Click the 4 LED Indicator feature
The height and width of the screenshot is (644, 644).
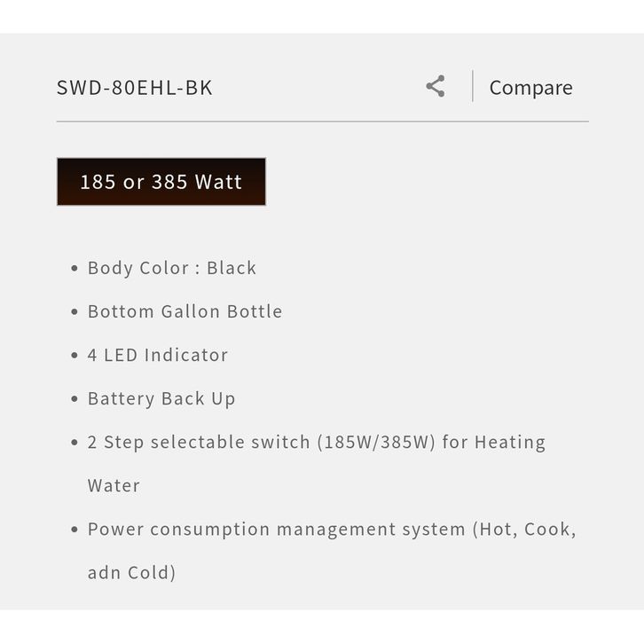coord(158,355)
